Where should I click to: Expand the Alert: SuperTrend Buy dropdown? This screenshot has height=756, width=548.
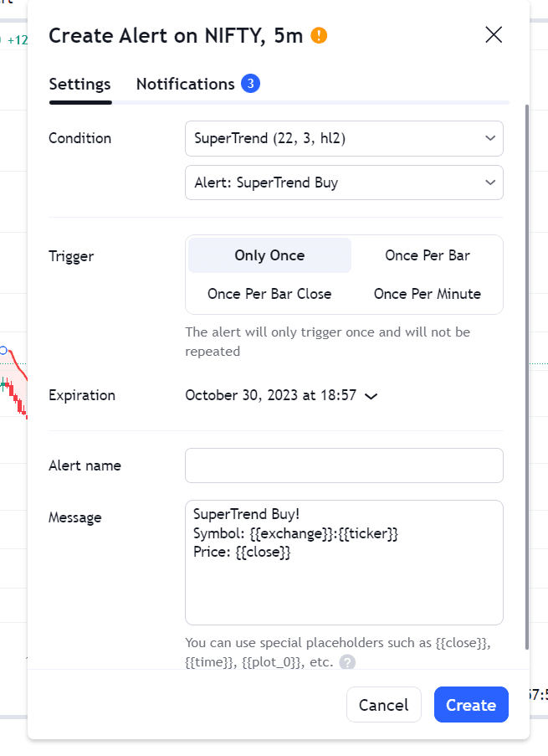(x=343, y=183)
